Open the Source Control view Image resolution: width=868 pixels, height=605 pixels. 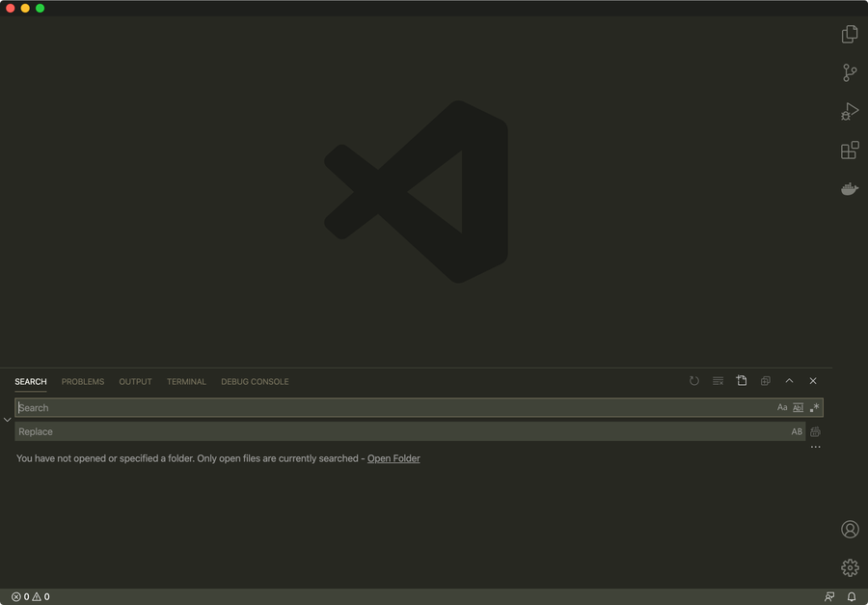(x=850, y=72)
